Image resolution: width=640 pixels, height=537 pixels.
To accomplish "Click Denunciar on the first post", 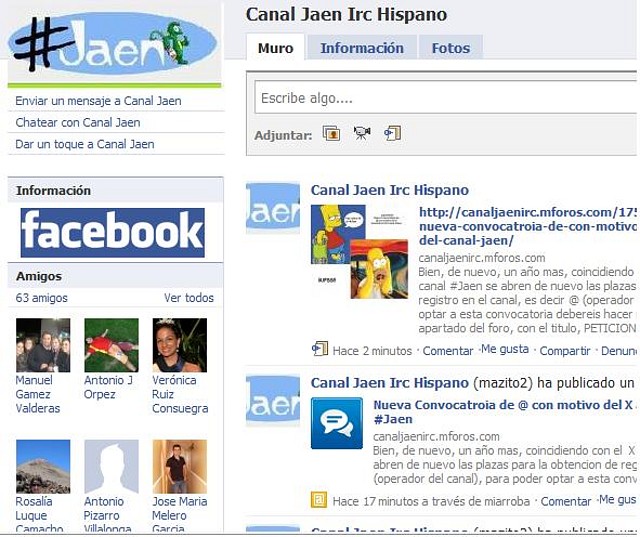I will pyautogui.click(x=619, y=351).
